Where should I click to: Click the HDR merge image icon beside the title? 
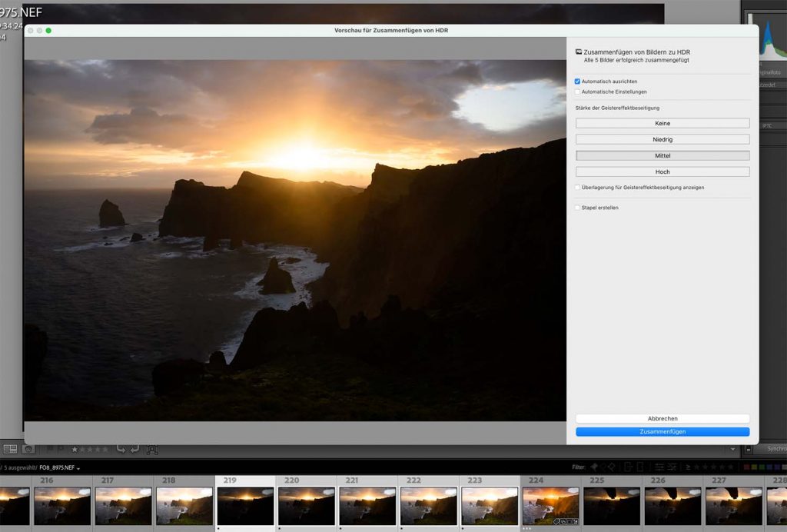tap(578, 52)
